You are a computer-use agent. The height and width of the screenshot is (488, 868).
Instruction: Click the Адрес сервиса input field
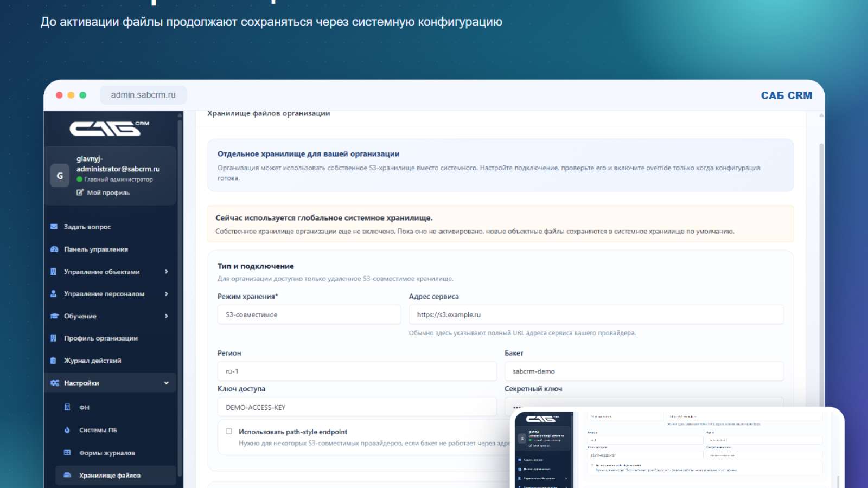tap(596, 314)
